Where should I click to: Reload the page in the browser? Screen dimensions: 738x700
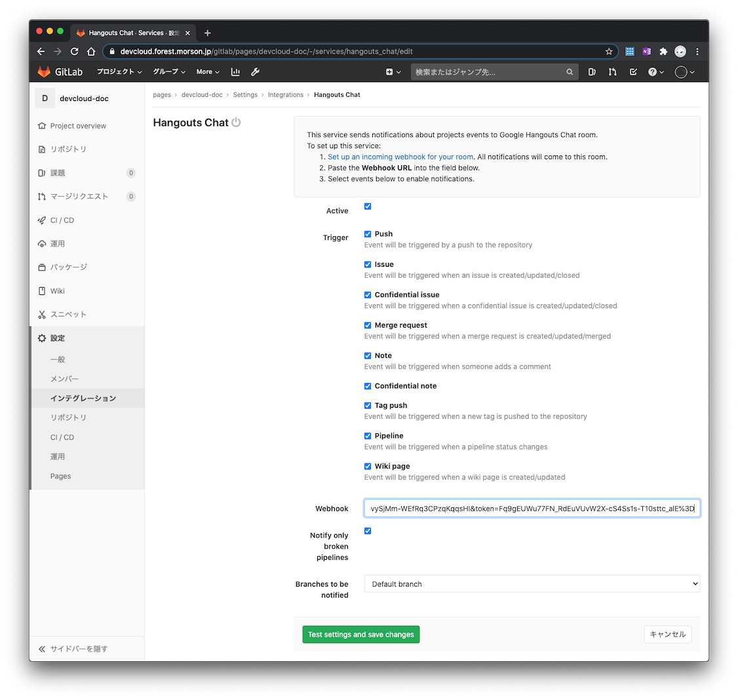(x=75, y=51)
